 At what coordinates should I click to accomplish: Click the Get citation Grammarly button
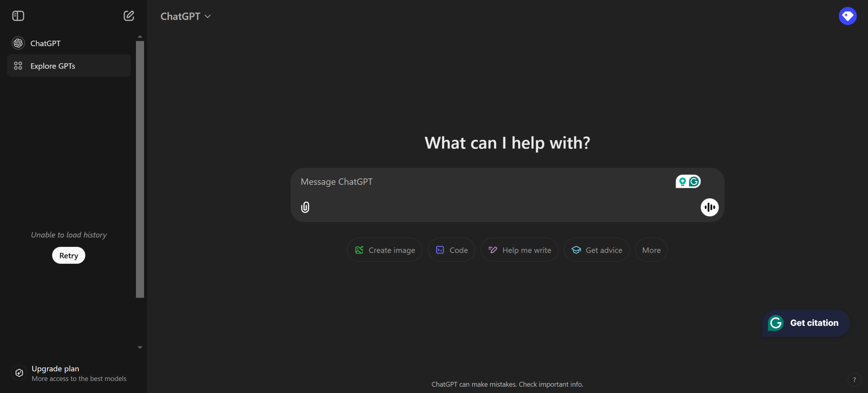coord(806,323)
